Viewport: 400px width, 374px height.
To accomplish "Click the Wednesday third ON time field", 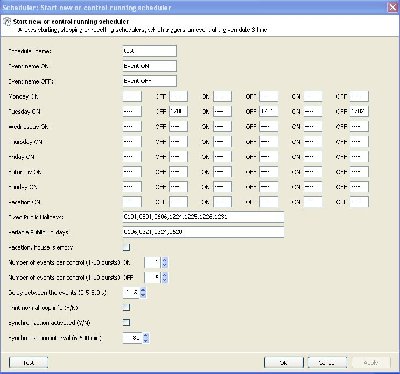I will (x=313, y=126).
